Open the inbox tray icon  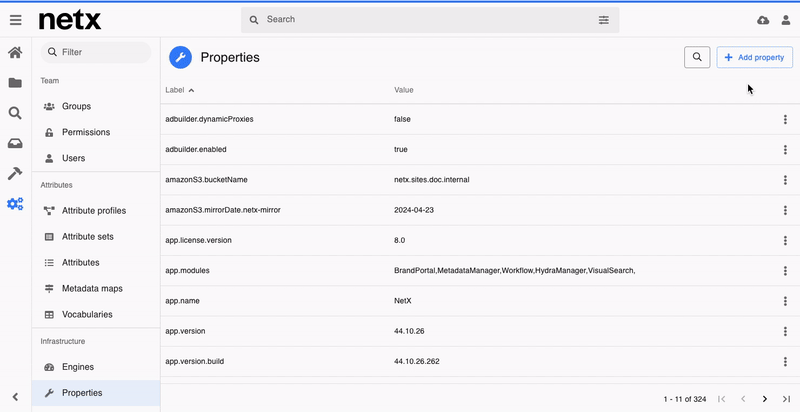(x=15, y=143)
